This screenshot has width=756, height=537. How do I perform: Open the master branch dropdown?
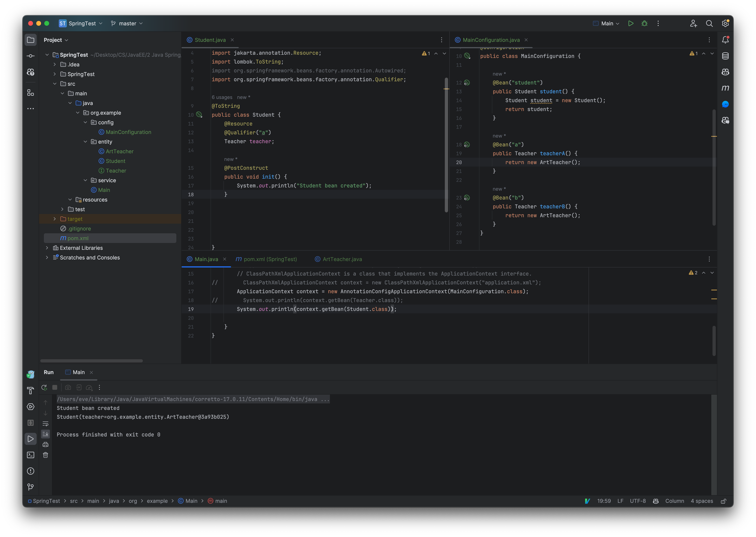127,24
